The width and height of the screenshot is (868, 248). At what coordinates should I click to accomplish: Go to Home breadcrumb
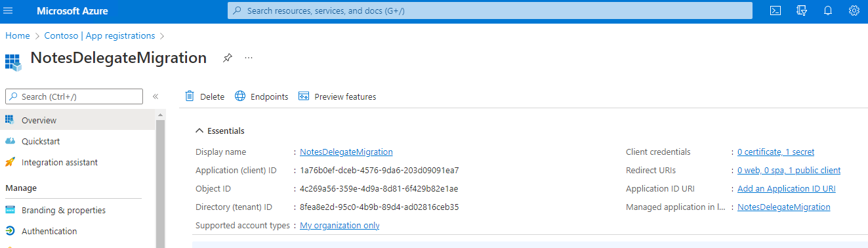[18, 35]
